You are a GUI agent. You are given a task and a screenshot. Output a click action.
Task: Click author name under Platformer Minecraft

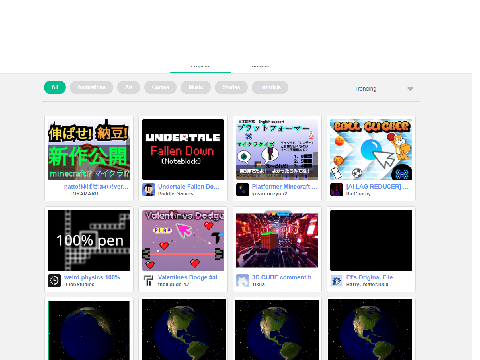pyautogui.click(x=269, y=194)
